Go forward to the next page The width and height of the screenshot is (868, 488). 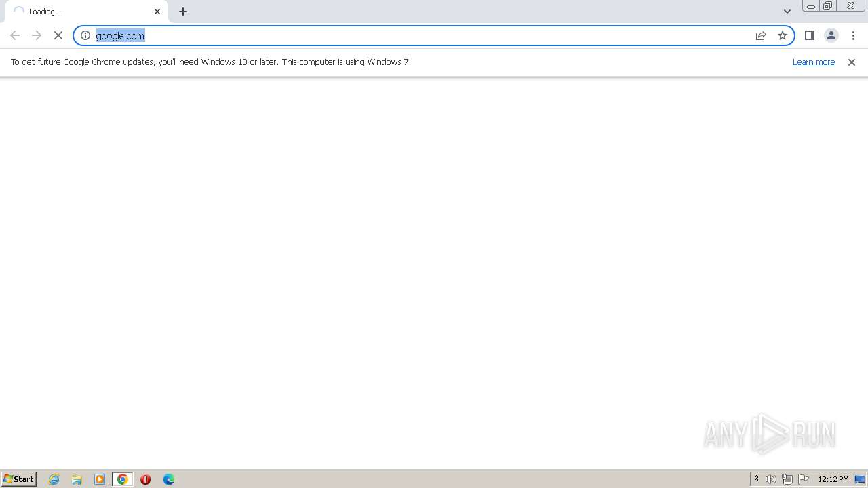point(37,35)
